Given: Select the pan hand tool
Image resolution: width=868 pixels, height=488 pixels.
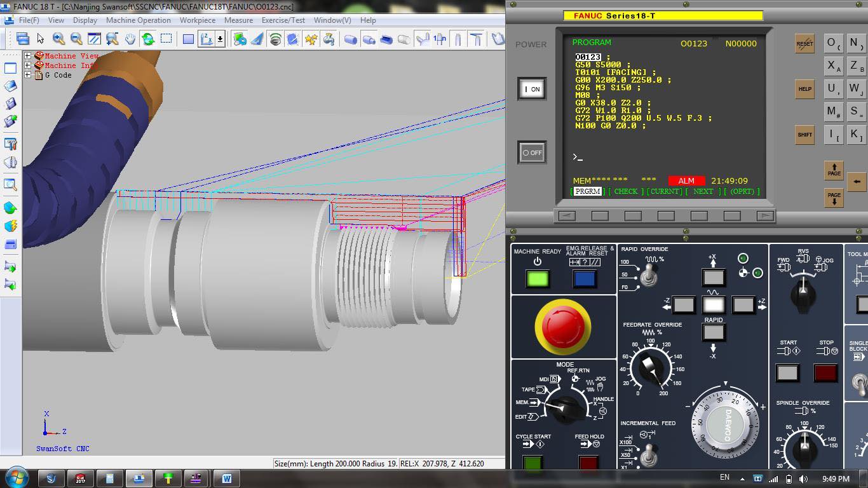Looking at the screenshot, I should pyautogui.click(x=130, y=39).
